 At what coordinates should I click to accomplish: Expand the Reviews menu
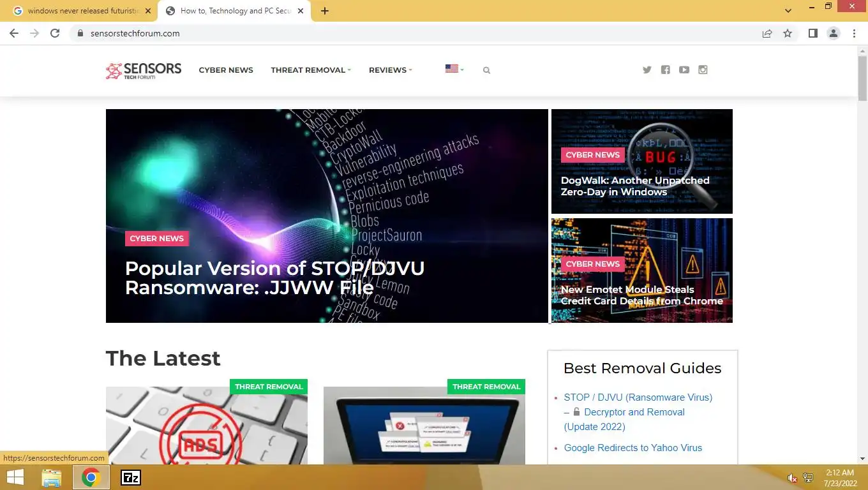click(391, 70)
